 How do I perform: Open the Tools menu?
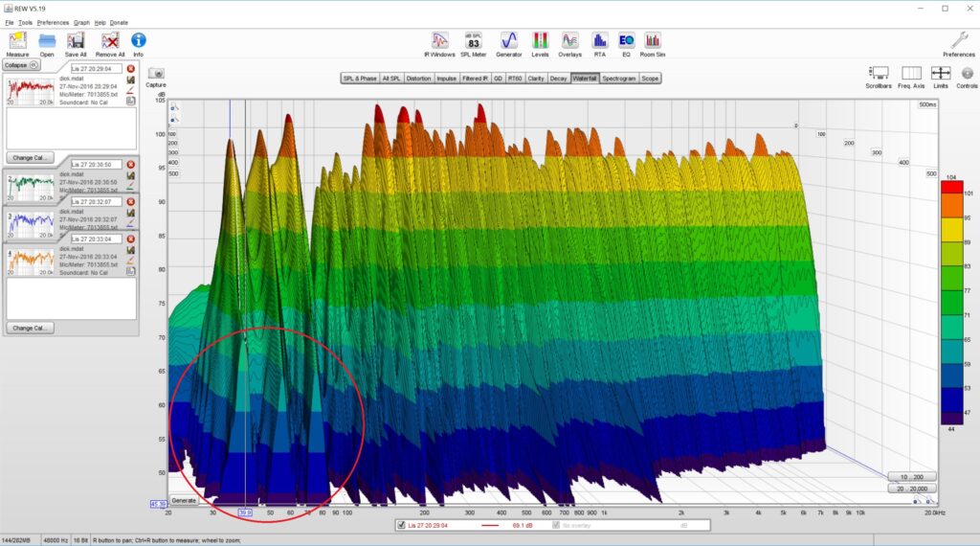[x=25, y=23]
